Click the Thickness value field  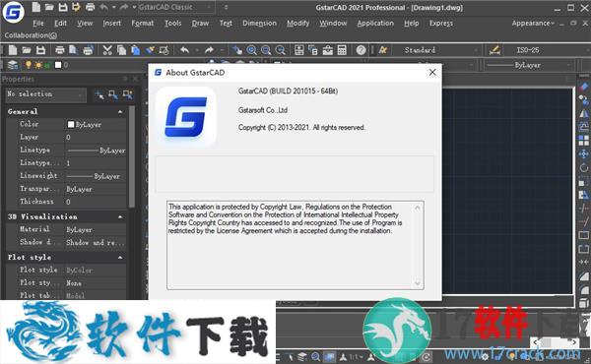96,202
